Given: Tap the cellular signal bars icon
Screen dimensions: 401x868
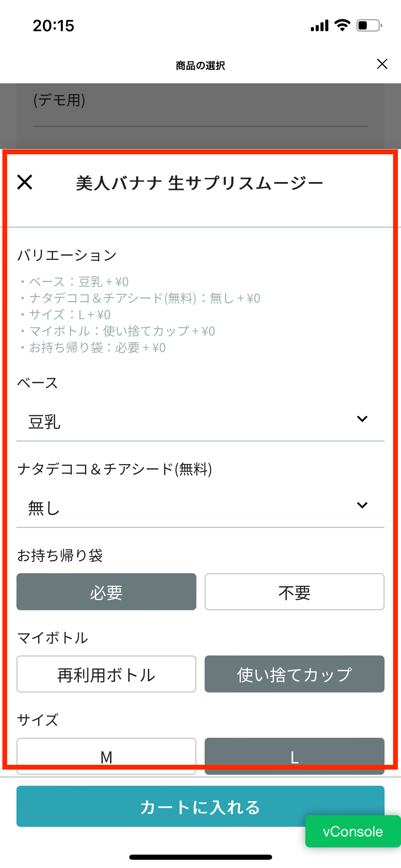Looking at the screenshot, I should pos(319,25).
